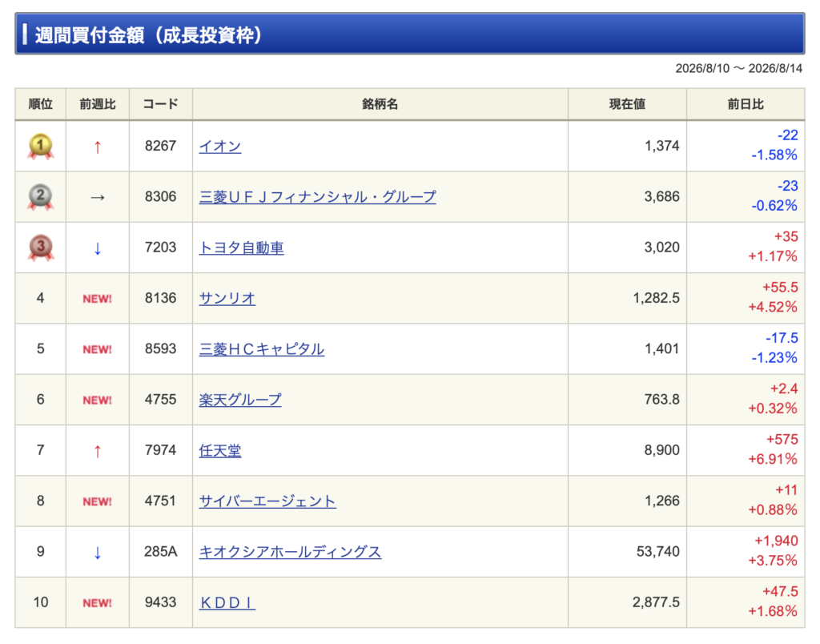Open the 三菱HCキャピタル link

tap(262, 349)
